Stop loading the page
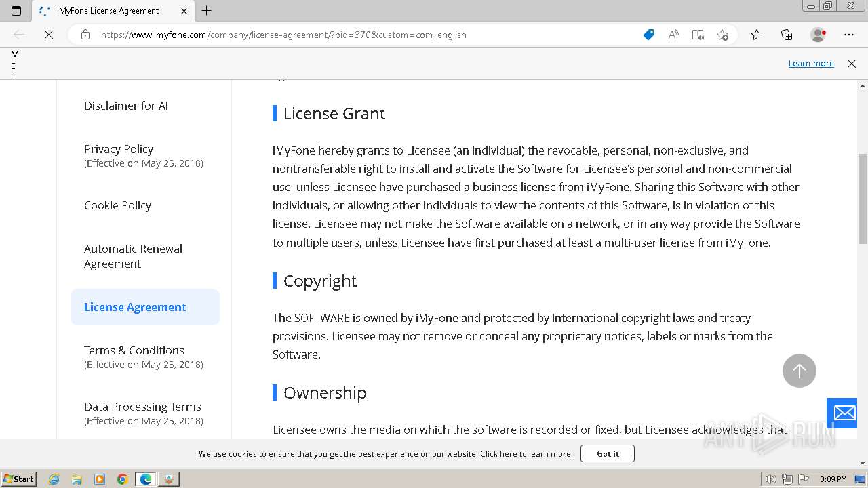 point(49,35)
